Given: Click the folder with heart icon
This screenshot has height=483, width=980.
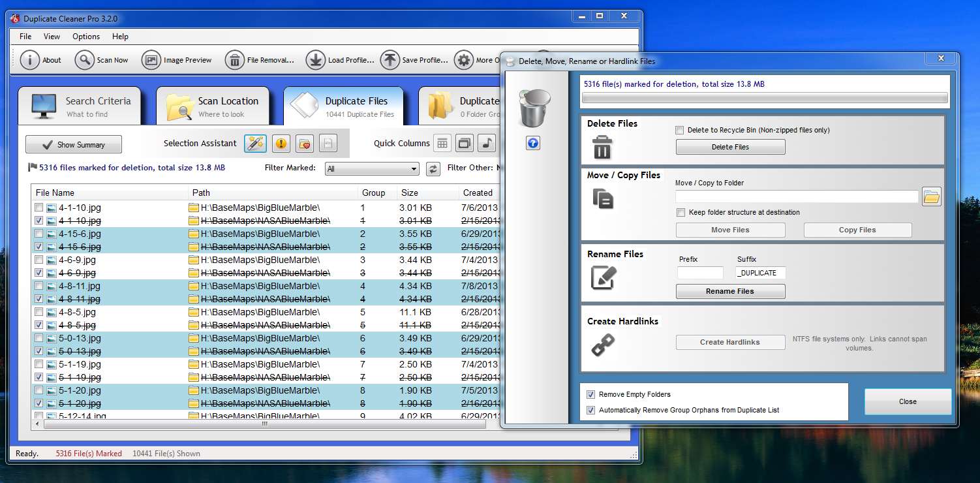Looking at the screenshot, I should (304, 144).
